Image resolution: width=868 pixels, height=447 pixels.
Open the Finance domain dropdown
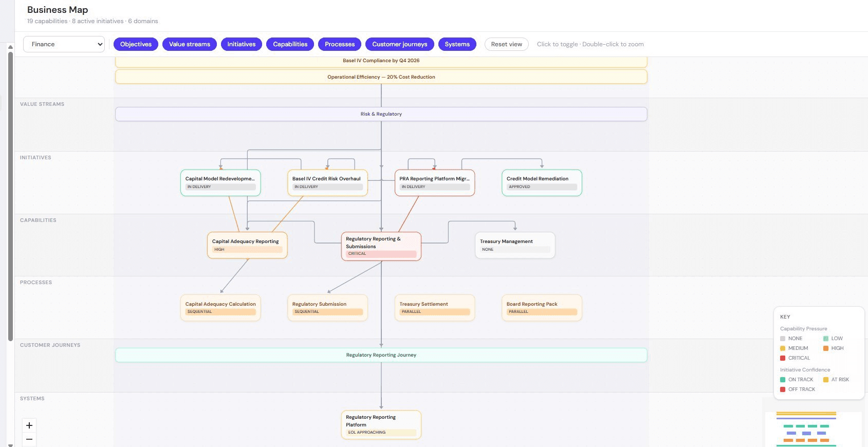point(64,44)
